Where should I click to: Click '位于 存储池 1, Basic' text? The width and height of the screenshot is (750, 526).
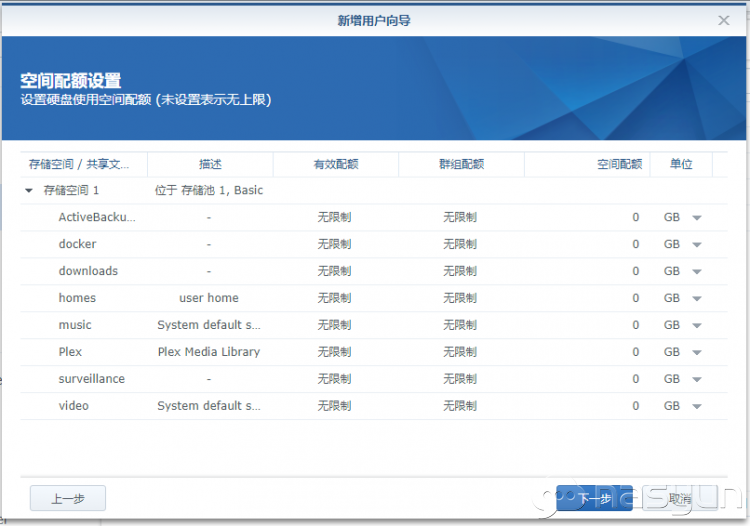pyautogui.click(x=209, y=190)
